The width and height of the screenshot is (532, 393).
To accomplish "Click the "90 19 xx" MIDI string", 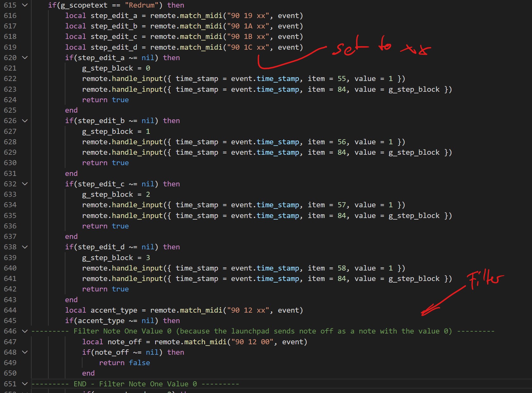I will [x=248, y=16].
